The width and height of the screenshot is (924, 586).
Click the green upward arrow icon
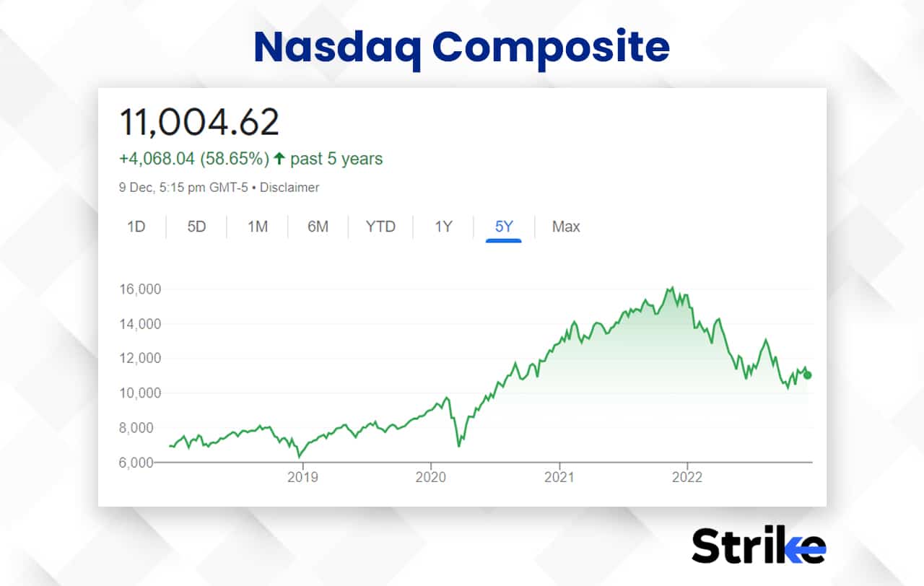[279, 158]
